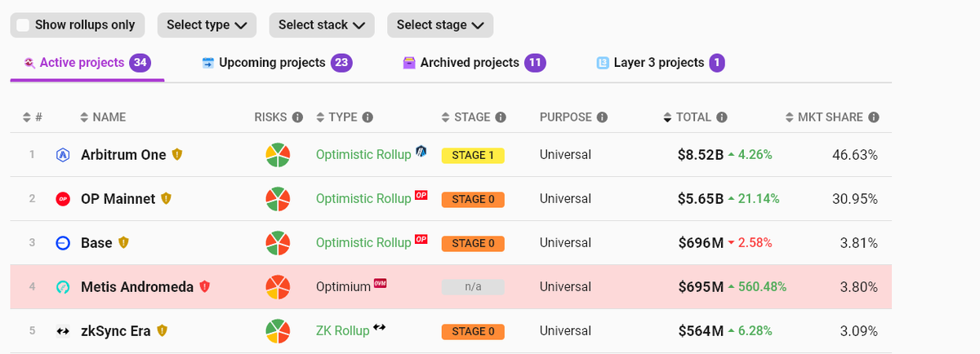The height and width of the screenshot is (354, 980).
Task: Click the $8.52B total value
Action: point(700,155)
